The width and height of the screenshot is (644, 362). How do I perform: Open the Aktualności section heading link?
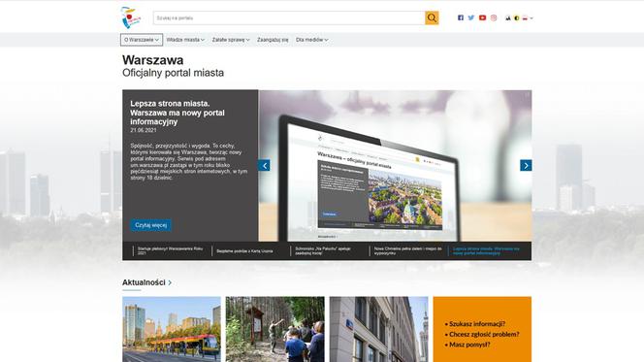tap(144, 282)
